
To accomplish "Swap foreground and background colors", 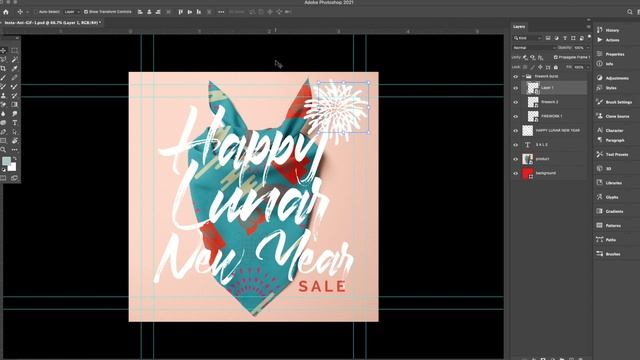I will (x=15, y=158).
